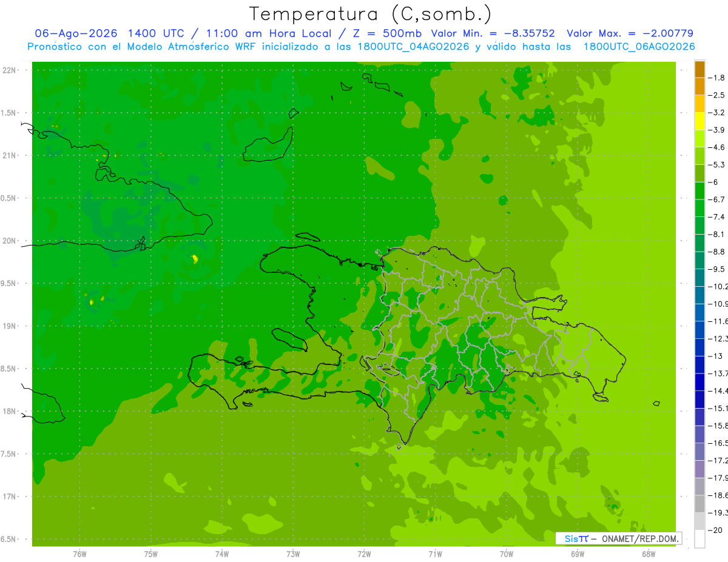Pick the orange swatch between -2.5 and -1.8

click(699, 86)
